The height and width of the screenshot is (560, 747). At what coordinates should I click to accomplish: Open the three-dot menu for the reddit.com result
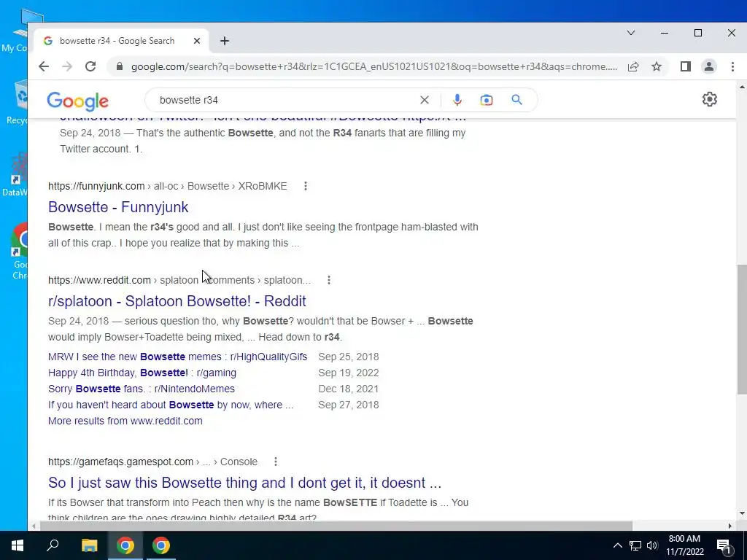point(329,280)
